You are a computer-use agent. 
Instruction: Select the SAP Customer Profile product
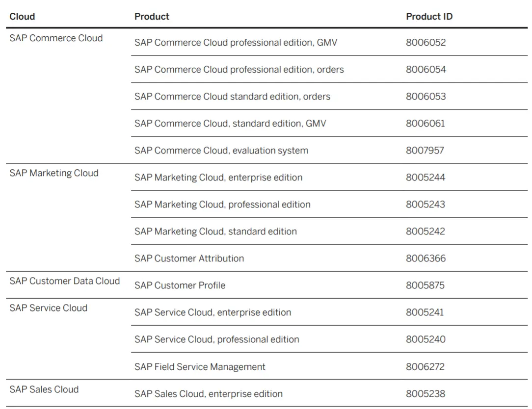pyautogui.click(x=180, y=285)
